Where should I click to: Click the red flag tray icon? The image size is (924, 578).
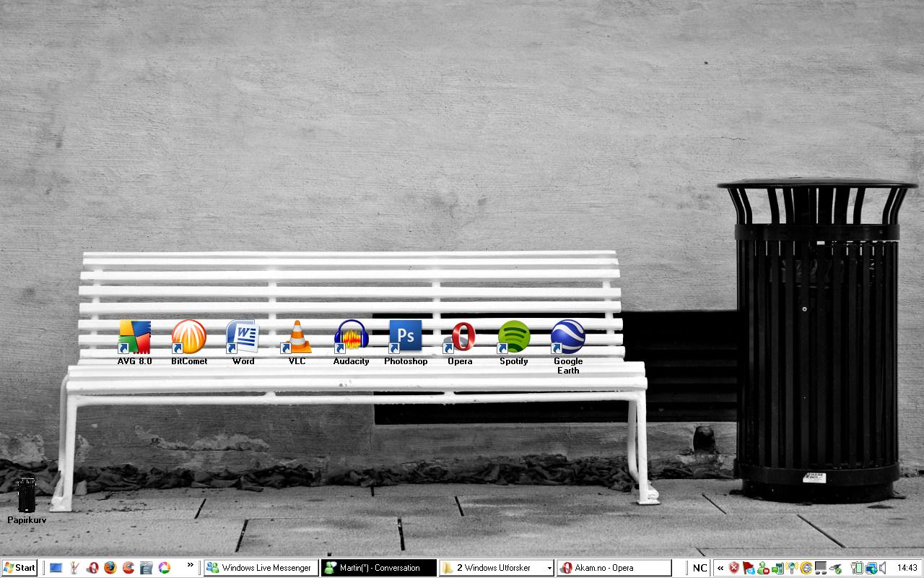pos(749,568)
